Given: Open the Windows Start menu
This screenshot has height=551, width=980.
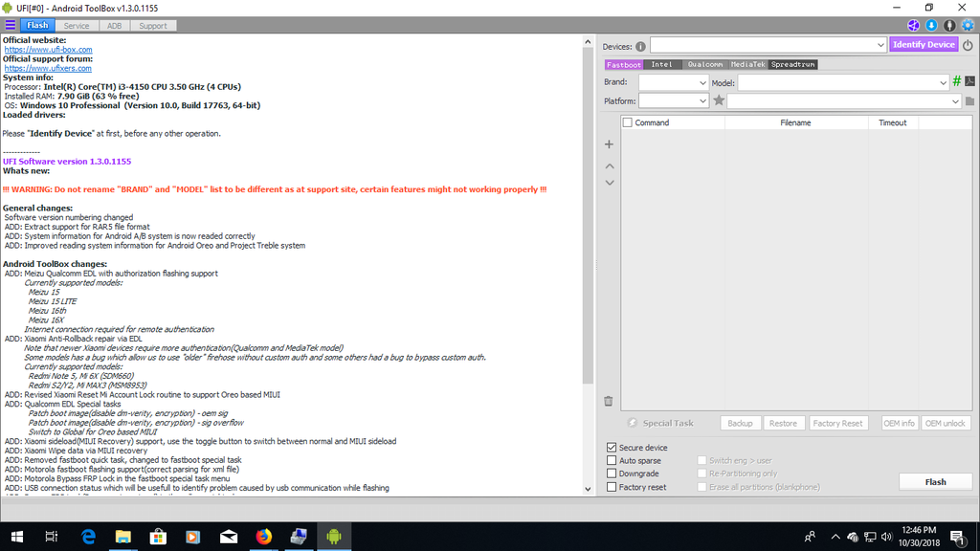Looking at the screenshot, I should pyautogui.click(x=17, y=537).
